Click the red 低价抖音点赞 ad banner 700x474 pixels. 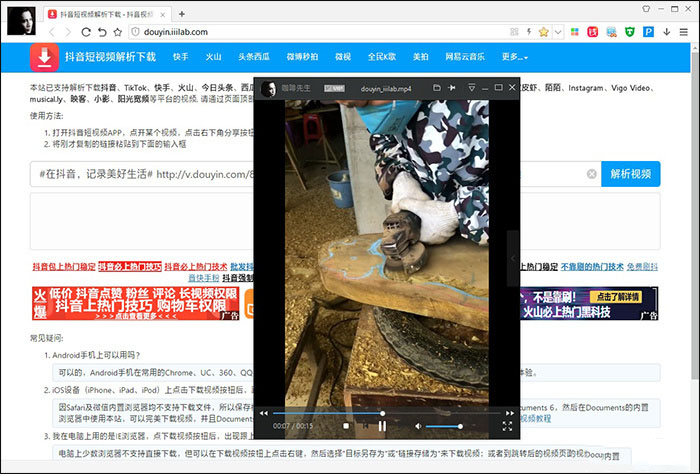coord(136,304)
